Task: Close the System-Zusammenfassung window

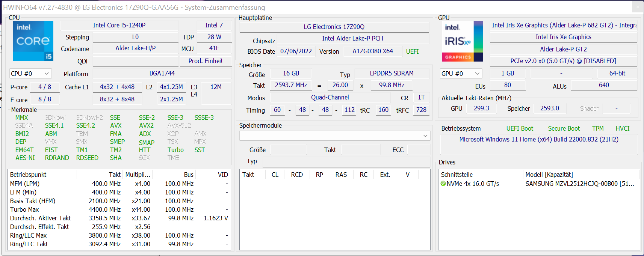Action: pos(637,7)
